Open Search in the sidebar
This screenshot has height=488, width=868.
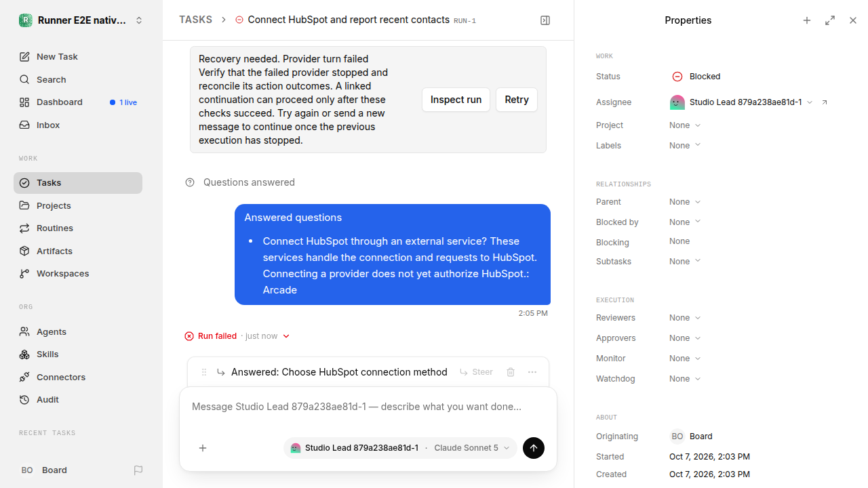click(78, 80)
